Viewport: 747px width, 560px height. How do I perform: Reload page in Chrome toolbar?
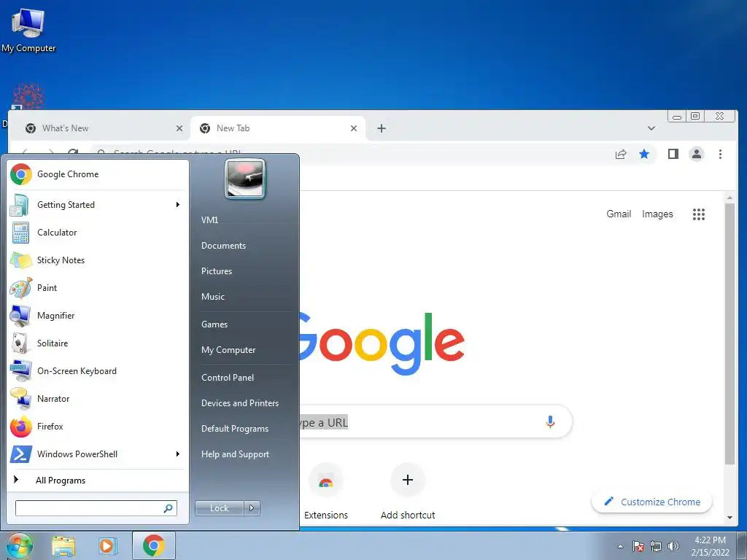pyautogui.click(x=72, y=152)
